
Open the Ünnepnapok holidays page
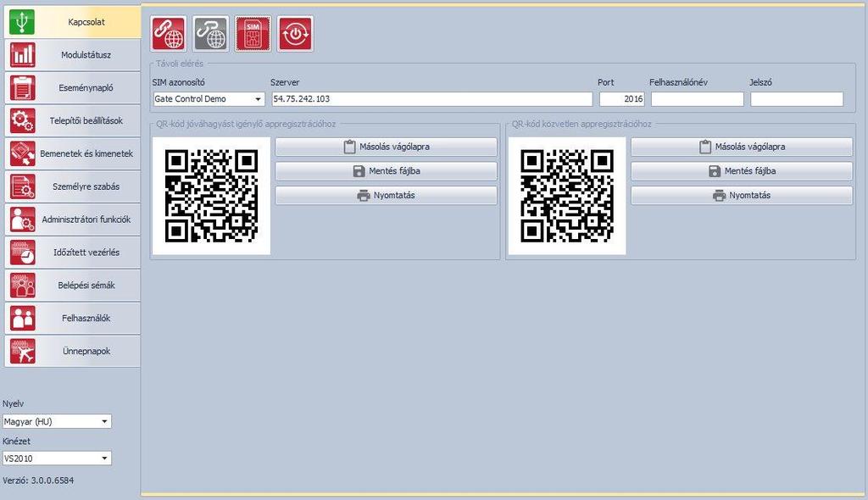(73, 351)
